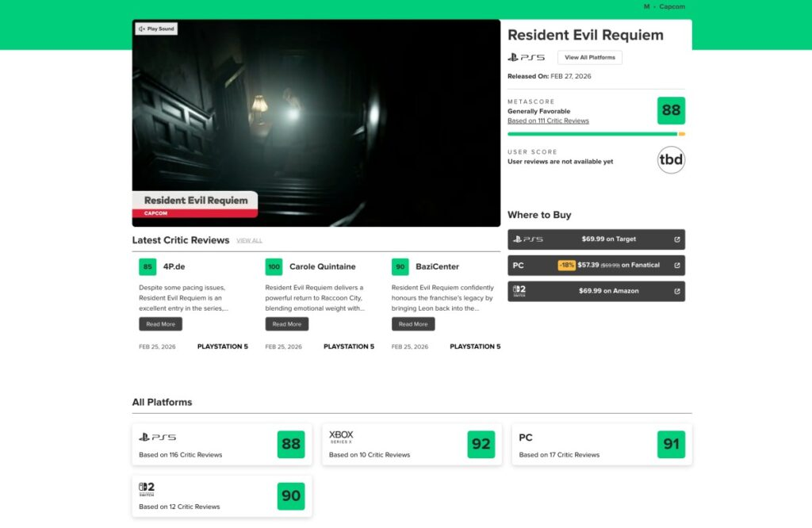Click the Capcom breadcrumb link at the top

click(671, 6)
